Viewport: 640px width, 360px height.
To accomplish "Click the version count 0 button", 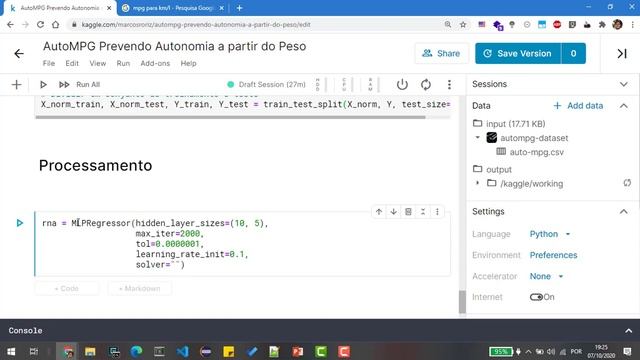I will (x=573, y=53).
